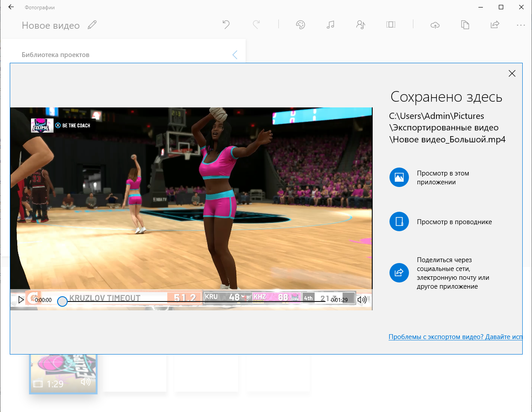The image size is (532, 412).
Task: Redo the last undone action
Action: coord(256,25)
